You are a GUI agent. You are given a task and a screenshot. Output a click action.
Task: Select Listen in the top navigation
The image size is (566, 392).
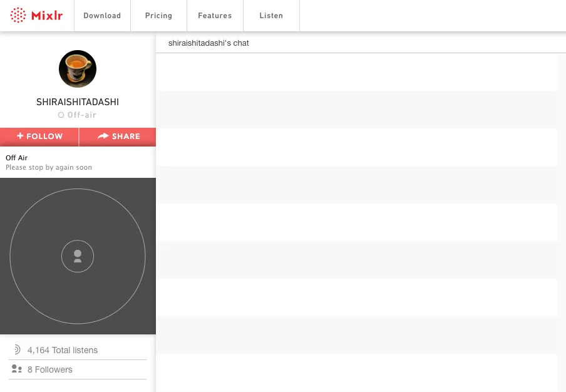click(x=271, y=16)
